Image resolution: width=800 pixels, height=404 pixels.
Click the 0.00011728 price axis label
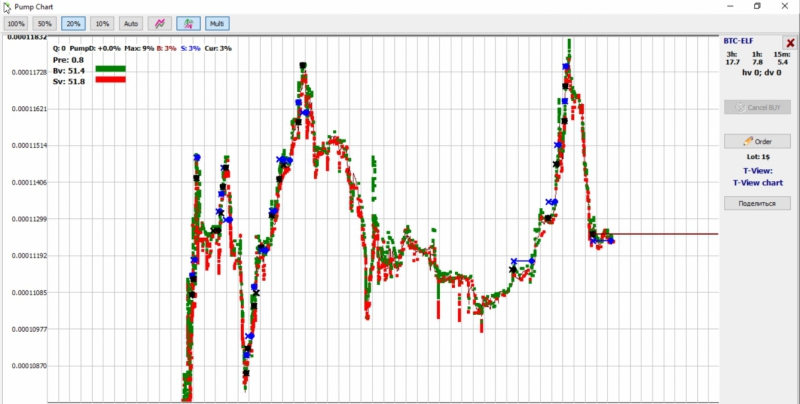(29, 72)
